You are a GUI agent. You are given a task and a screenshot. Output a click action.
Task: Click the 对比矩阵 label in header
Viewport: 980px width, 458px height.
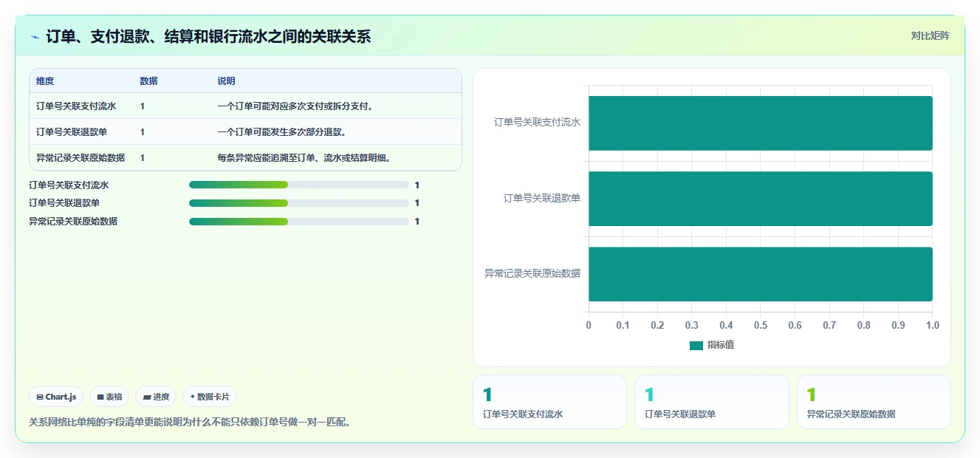[930, 35]
